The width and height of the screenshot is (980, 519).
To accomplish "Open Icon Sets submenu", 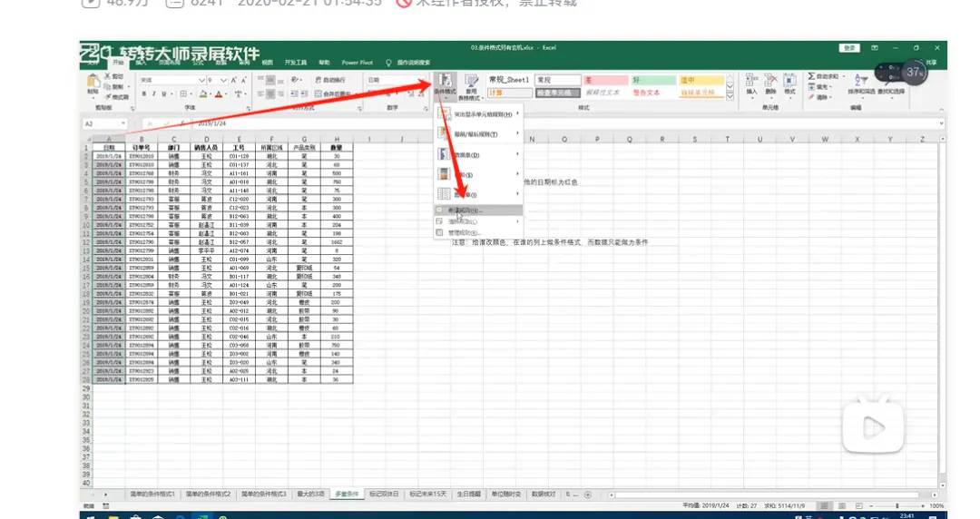I will [x=479, y=194].
